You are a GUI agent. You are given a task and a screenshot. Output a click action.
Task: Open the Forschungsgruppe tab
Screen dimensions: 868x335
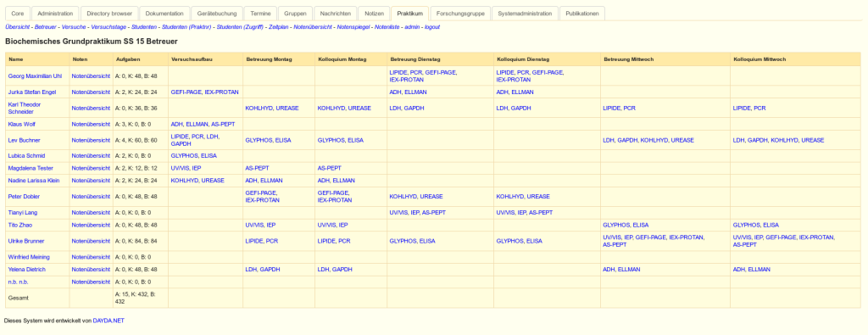pyautogui.click(x=460, y=14)
